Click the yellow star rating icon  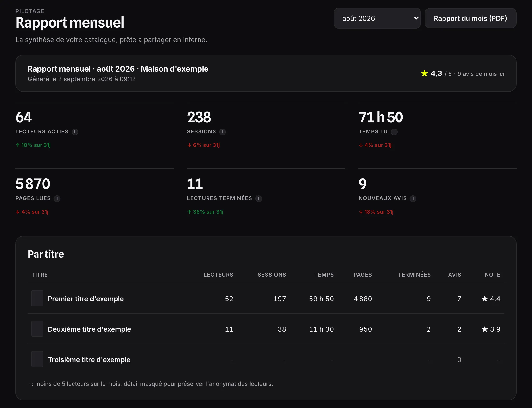coord(424,73)
